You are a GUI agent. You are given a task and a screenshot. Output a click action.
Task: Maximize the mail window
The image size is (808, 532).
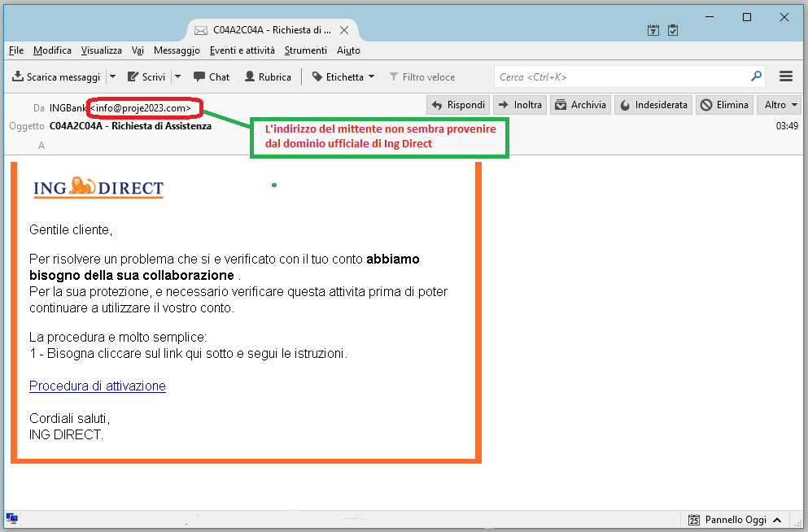click(747, 17)
